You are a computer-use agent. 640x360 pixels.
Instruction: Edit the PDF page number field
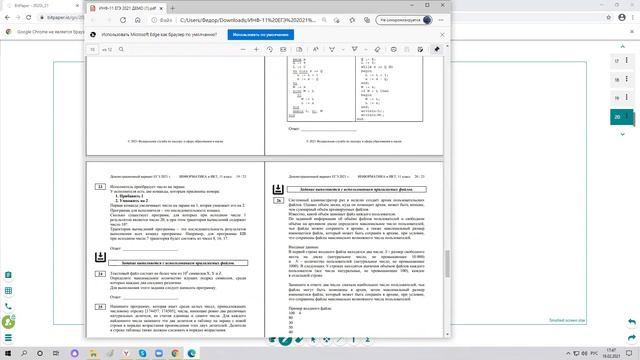92,49
